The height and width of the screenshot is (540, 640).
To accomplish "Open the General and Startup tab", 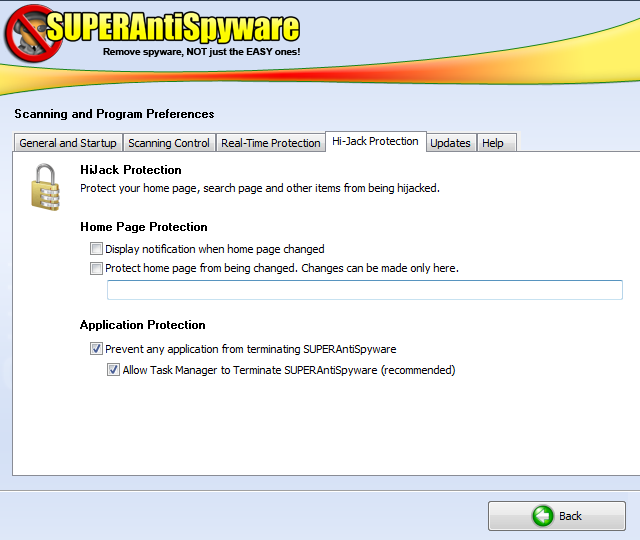I will pyautogui.click(x=68, y=143).
